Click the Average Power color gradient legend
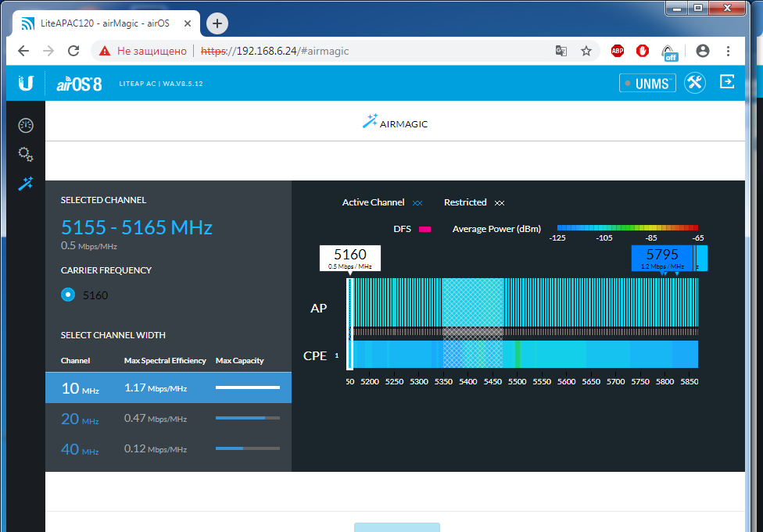763x532 pixels. click(627, 227)
